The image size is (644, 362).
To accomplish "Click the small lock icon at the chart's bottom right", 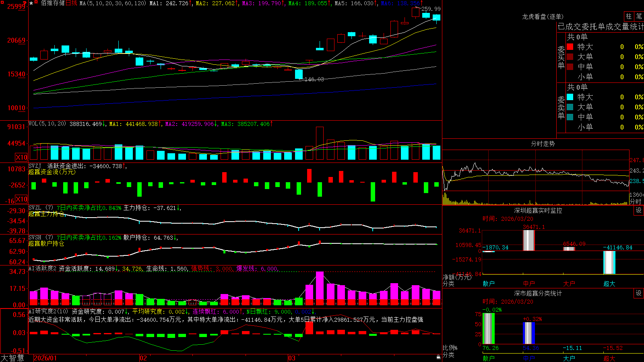I will pyautogui.click(x=438, y=357).
